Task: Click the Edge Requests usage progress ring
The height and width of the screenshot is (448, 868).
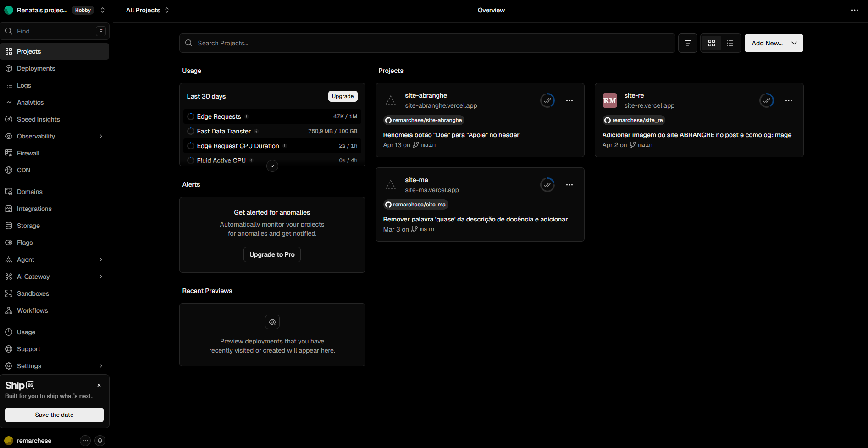Action: click(191, 116)
